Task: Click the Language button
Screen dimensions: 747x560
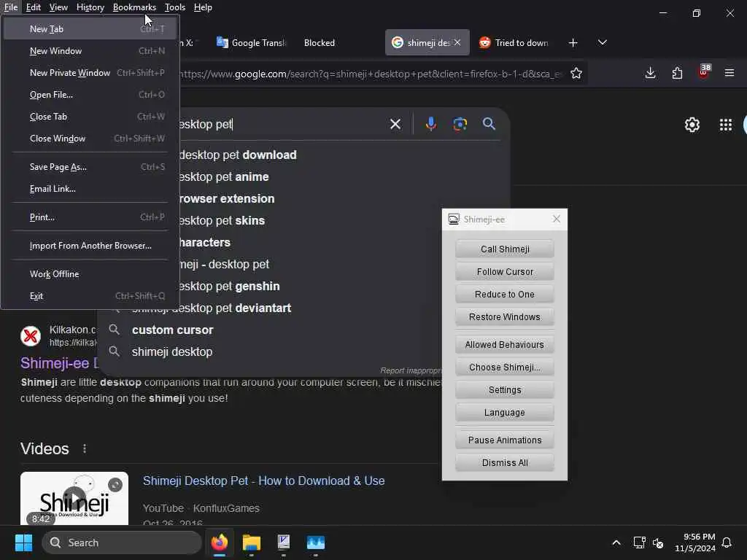Action: coord(505,413)
